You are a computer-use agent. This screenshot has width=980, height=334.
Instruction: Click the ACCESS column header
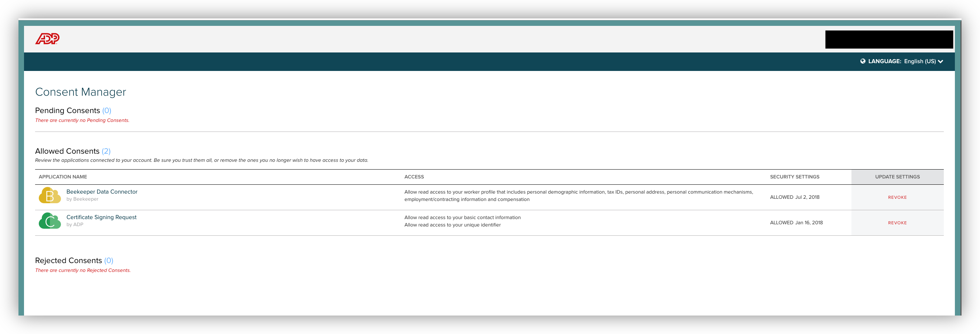tap(415, 177)
